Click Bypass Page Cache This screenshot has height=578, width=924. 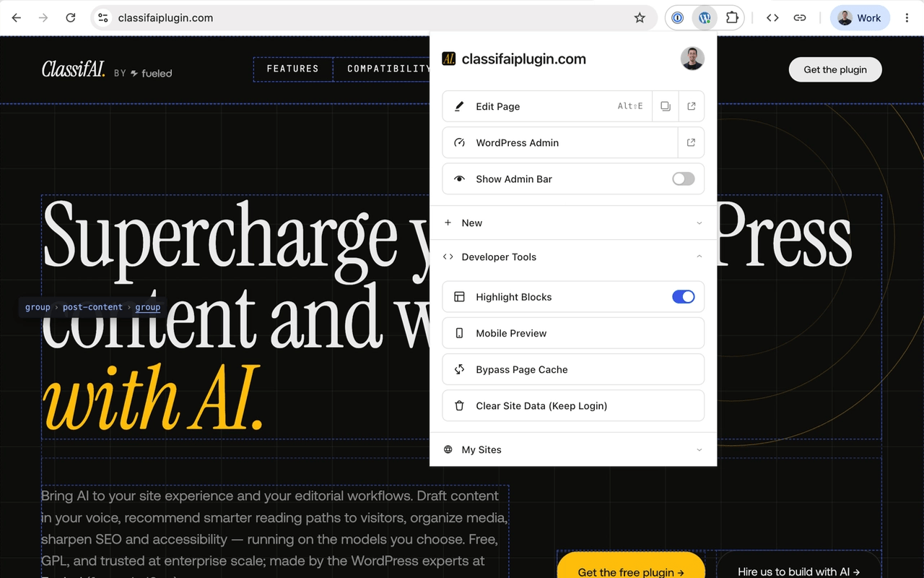(573, 369)
